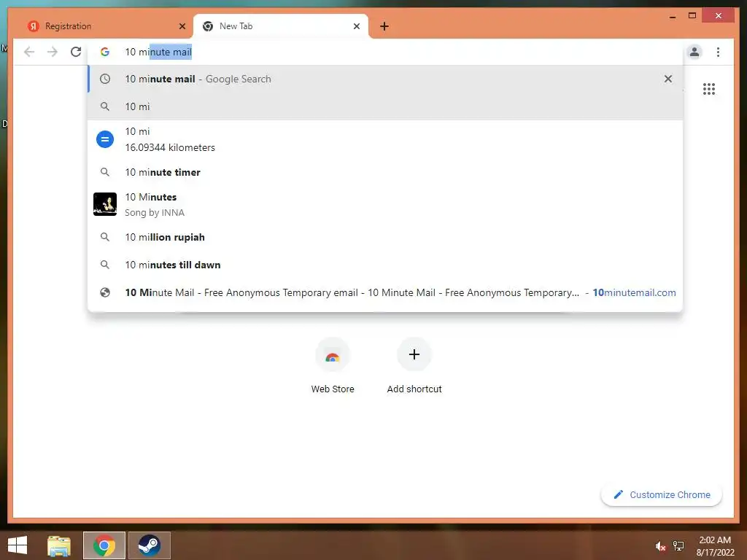Open File Explorer from the taskbar
The image size is (747, 560).
[x=59, y=545]
